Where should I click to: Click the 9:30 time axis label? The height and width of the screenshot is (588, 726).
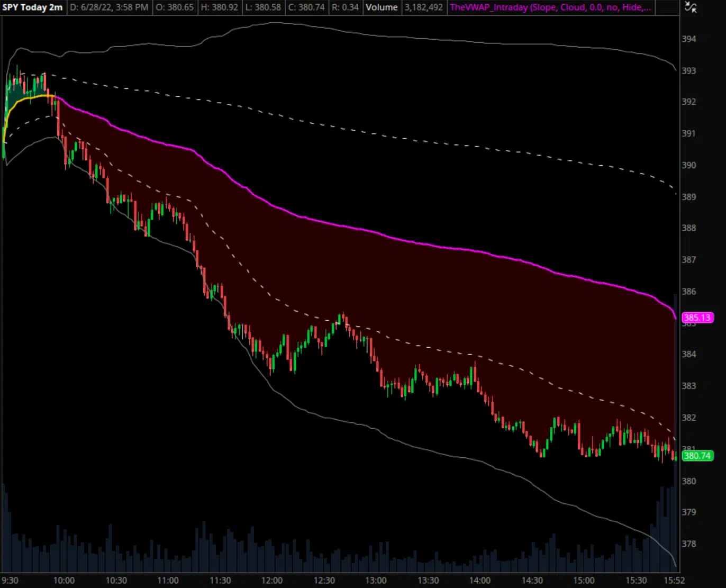pyautogui.click(x=10, y=581)
